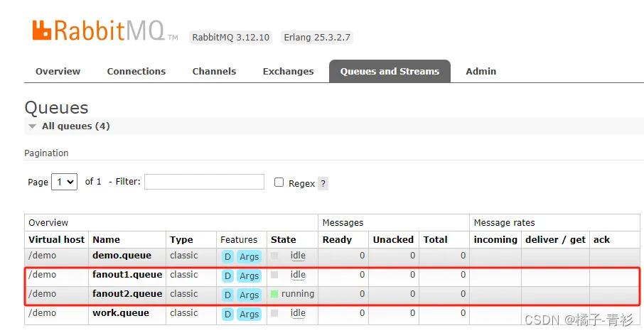Click the Total count for work.queue
This screenshot has width=644, height=333.
coord(463,313)
